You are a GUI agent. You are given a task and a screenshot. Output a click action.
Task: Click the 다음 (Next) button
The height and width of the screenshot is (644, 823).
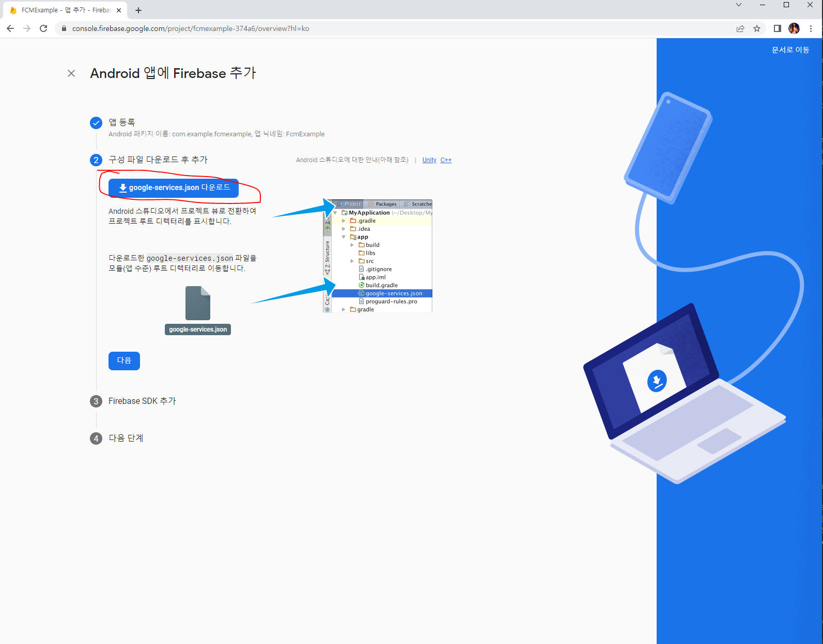pos(124,360)
